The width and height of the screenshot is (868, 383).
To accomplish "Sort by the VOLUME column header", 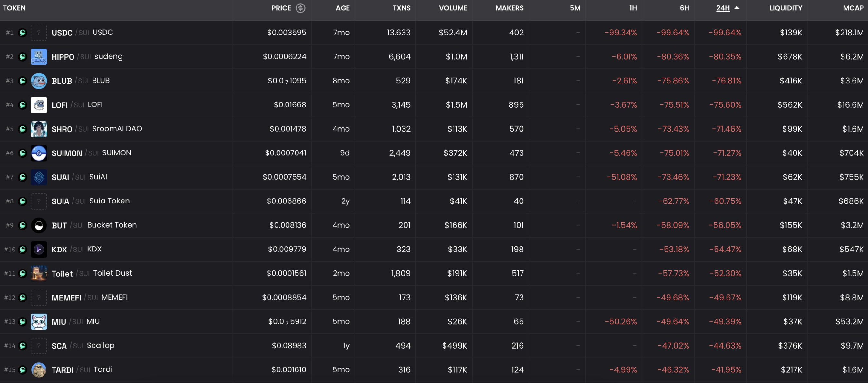I will coord(453,8).
